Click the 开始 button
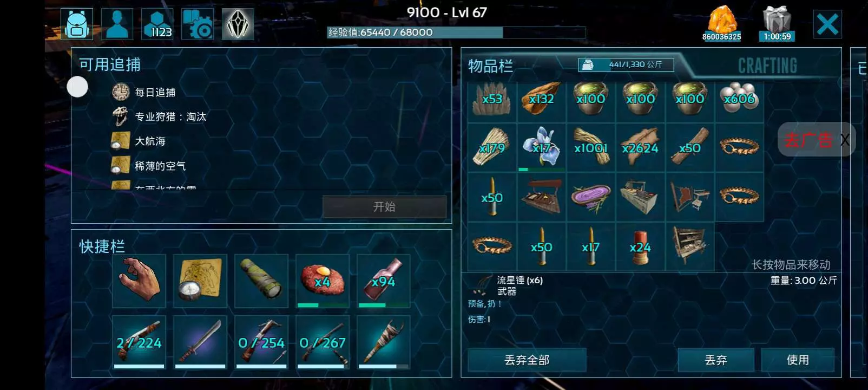This screenshot has width=868, height=390. 385,207
